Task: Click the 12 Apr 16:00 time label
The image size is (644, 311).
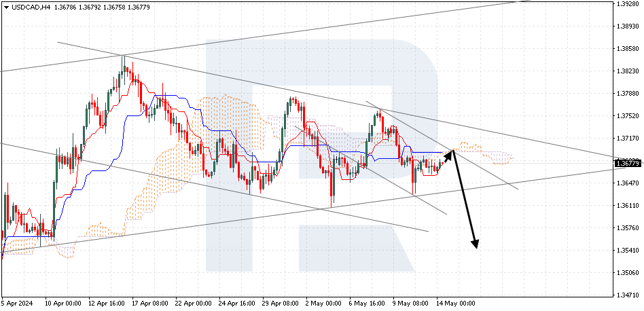Action: tap(107, 304)
